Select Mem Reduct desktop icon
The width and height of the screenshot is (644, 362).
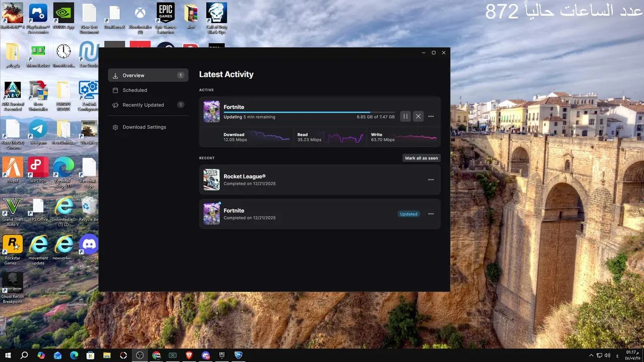click(x=38, y=55)
